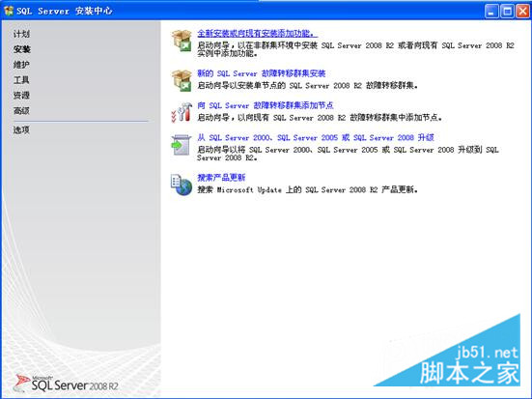Click the 搜索产品更新 link
Screen dimensions: 532x399
pyautogui.click(x=221, y=177)
